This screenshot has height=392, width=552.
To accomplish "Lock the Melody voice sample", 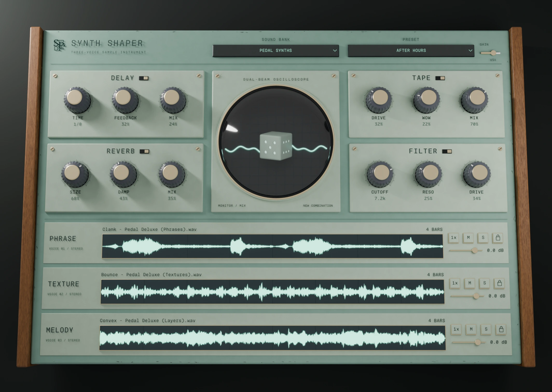I will pyautogui.click(x=501, y=329).
